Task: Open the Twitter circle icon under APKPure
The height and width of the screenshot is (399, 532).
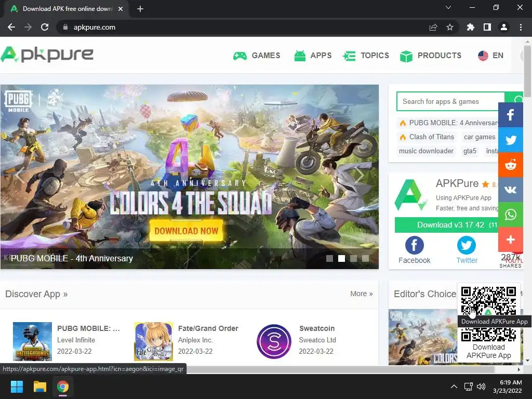Action: coord(467,245)
